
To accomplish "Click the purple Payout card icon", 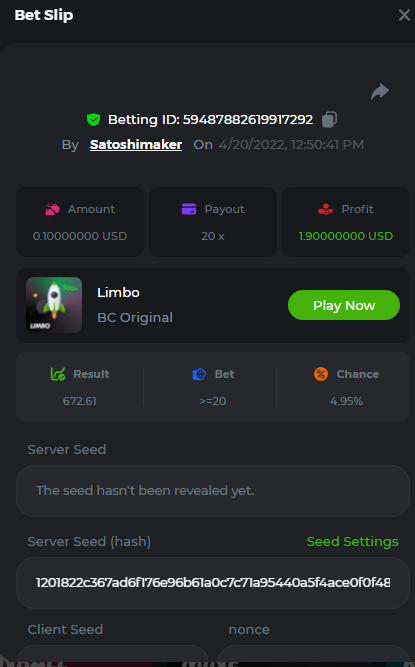I will pos(189,209).
